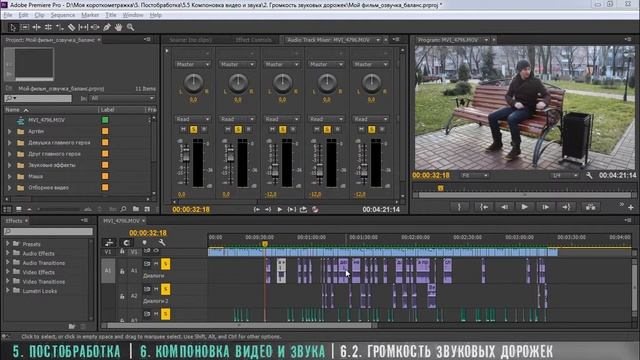Toggle Solo on timeline track A2
640x360 pixels.
(x=165, y=289)
